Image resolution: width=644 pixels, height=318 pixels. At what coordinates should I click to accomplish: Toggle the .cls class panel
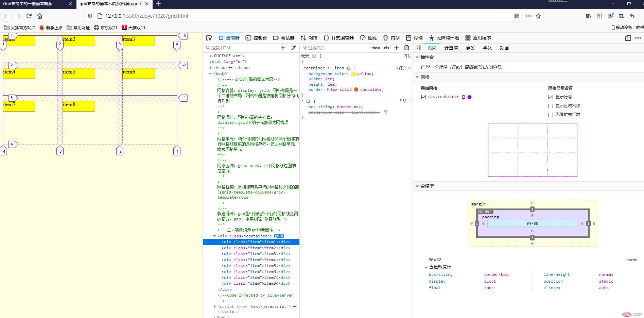386,48
